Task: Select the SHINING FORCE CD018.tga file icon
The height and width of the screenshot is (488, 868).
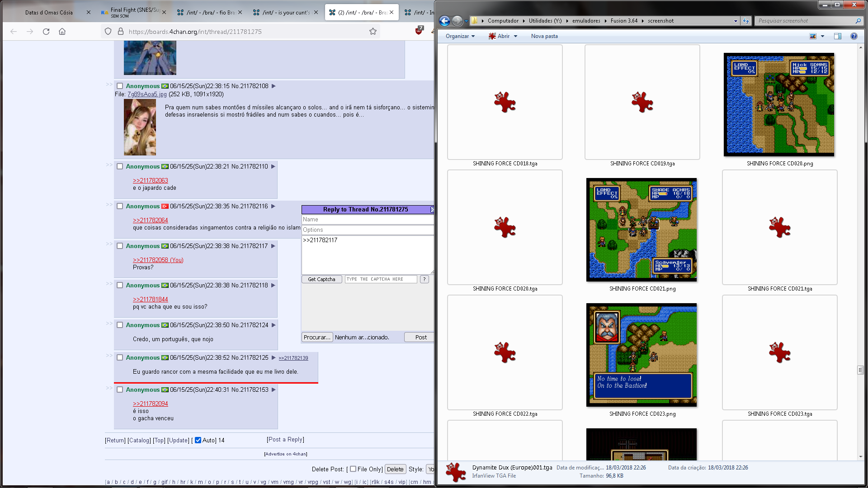Action: [505, 102]
